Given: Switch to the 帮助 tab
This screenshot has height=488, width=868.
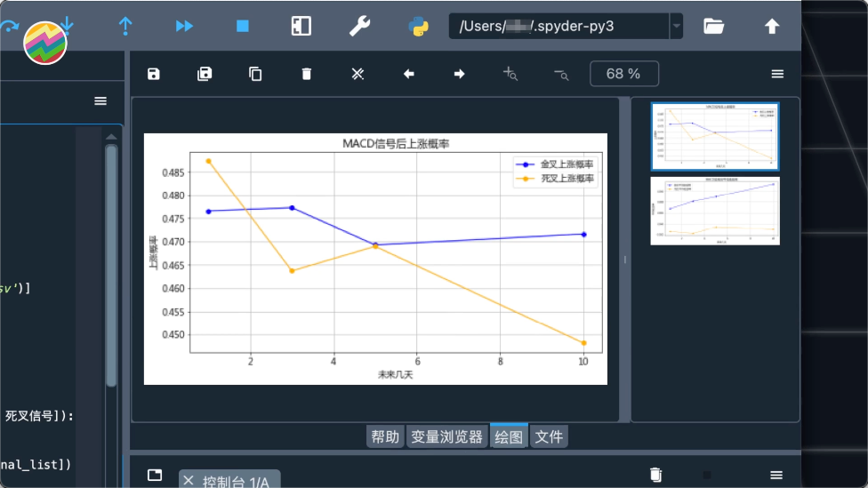Looking at the screenshot, I should pos(385,436).
